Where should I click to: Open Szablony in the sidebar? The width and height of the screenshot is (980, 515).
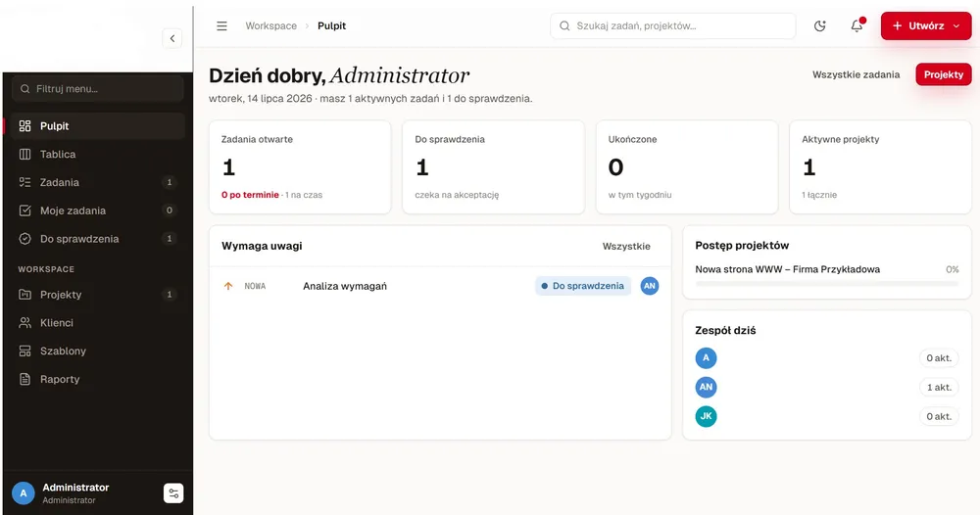pyautogui.click(x=97, y=351)
